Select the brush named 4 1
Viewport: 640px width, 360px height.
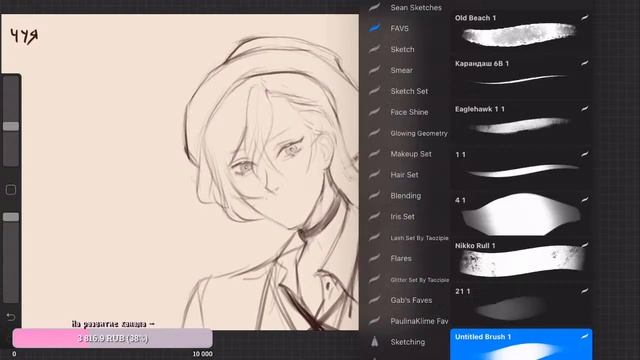point(521,213)
